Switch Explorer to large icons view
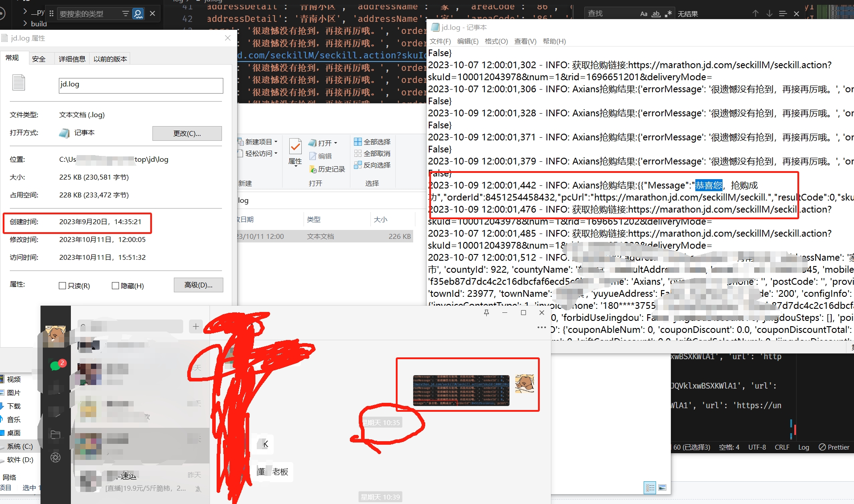 pos(662,488)
